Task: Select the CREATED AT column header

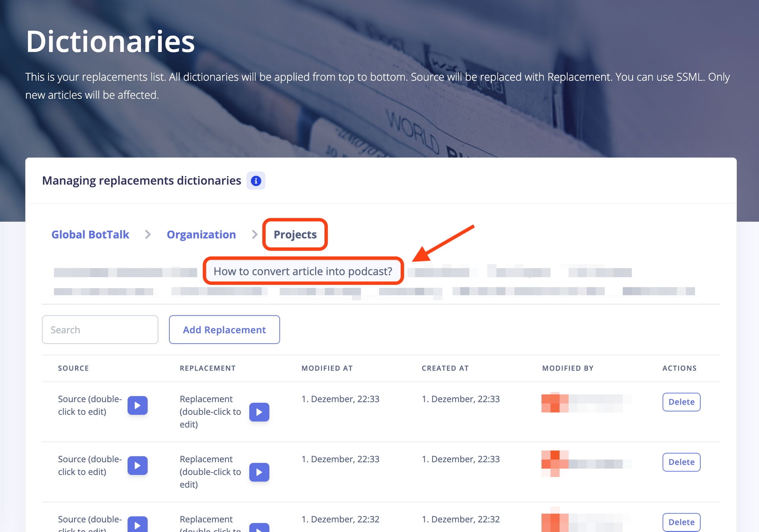Action: [445, 368]
